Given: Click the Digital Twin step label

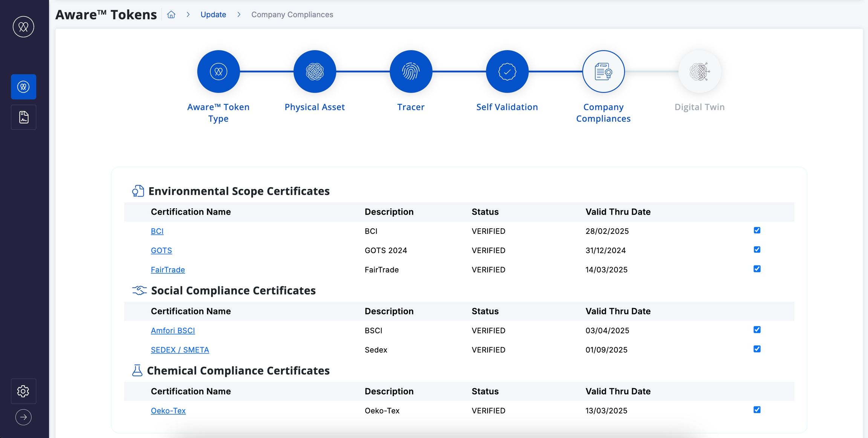Looking at the screenshot, I should pos(700,107).
